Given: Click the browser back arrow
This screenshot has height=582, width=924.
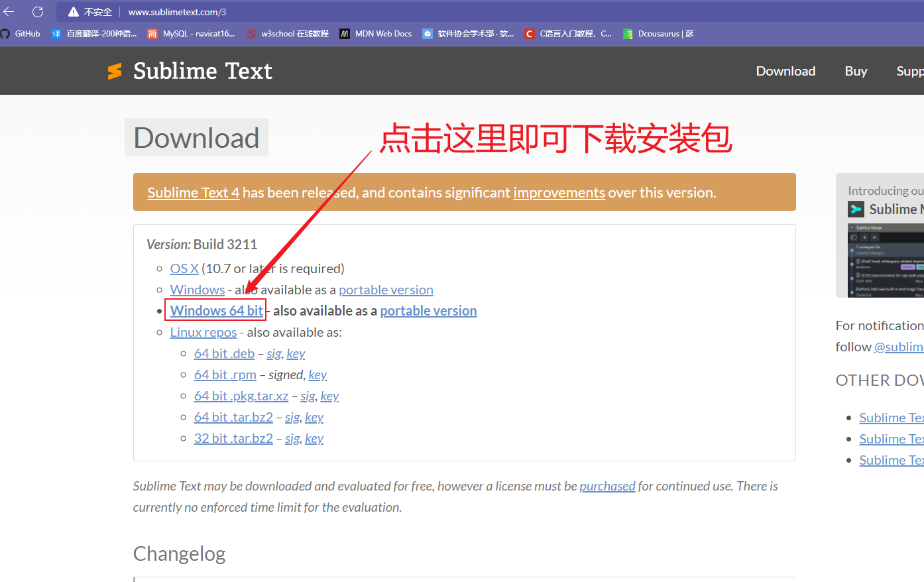Looking at the screenshot, I should [9, 12].
